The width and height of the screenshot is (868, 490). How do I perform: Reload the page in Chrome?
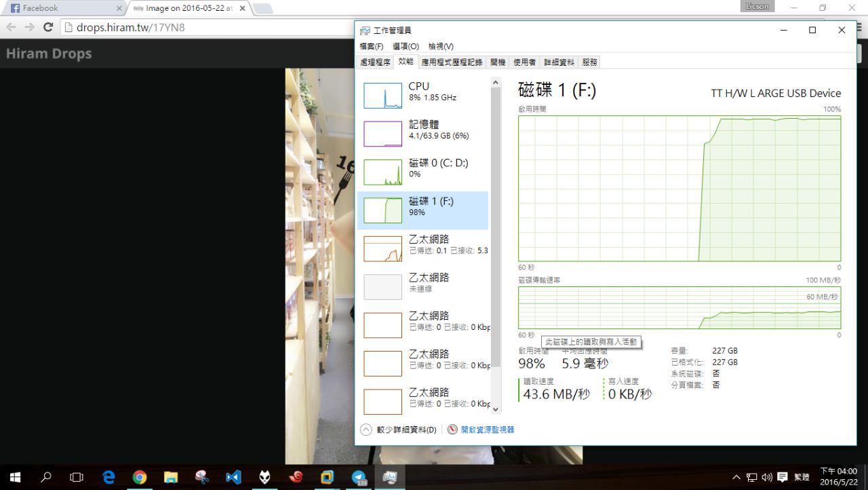click(47, 28)
